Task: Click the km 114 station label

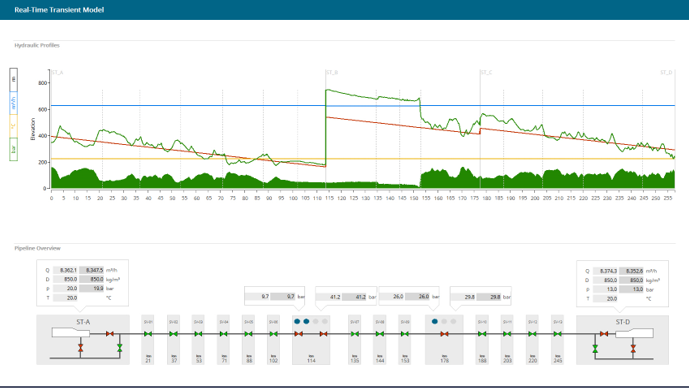Action: pos(311,359)
